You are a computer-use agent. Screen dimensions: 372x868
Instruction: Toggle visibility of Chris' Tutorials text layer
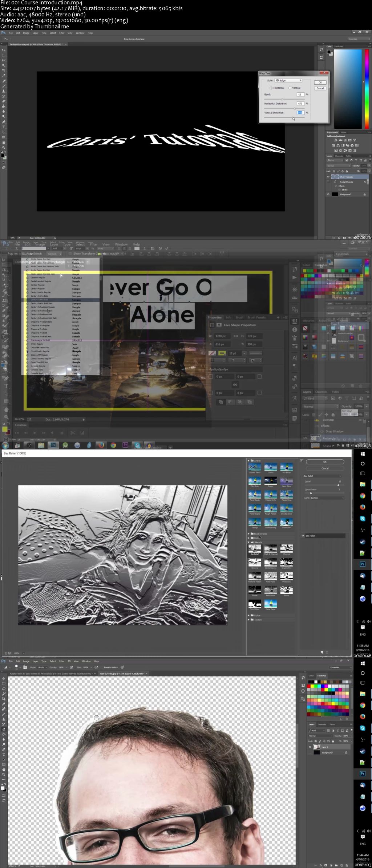328,177
